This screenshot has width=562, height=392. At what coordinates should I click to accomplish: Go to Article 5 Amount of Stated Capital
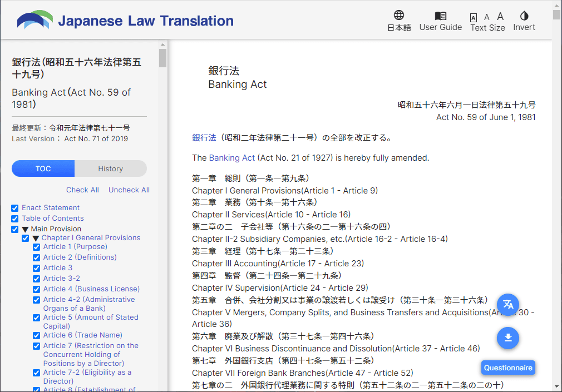pyautogui.click(x=91, y=321)
